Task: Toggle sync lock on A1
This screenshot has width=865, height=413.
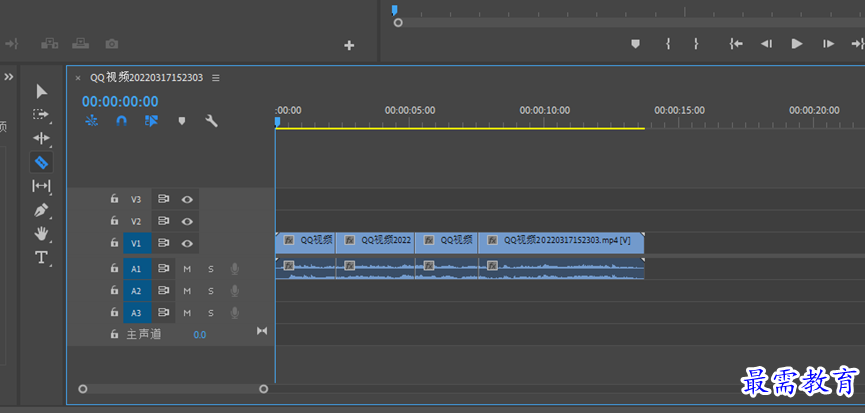Action: (x=163, y=269)
